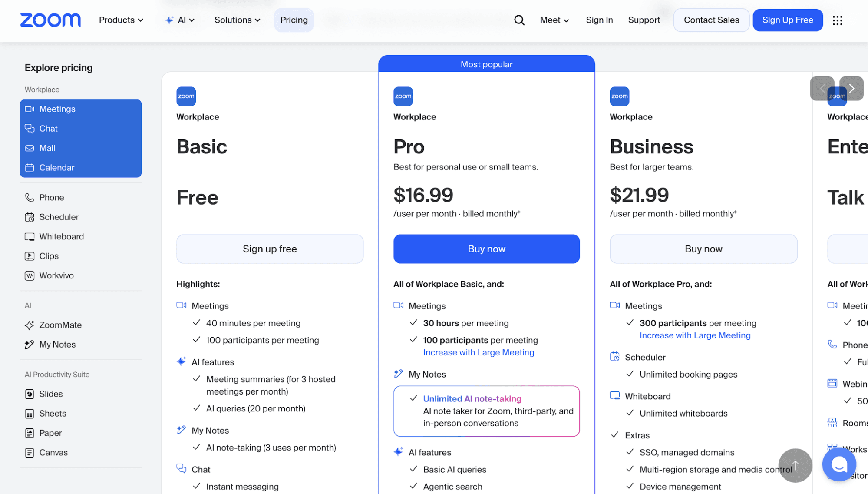Open the Pricing tab in header
Viewport: 868px width, 494px height.
point(294,20)
